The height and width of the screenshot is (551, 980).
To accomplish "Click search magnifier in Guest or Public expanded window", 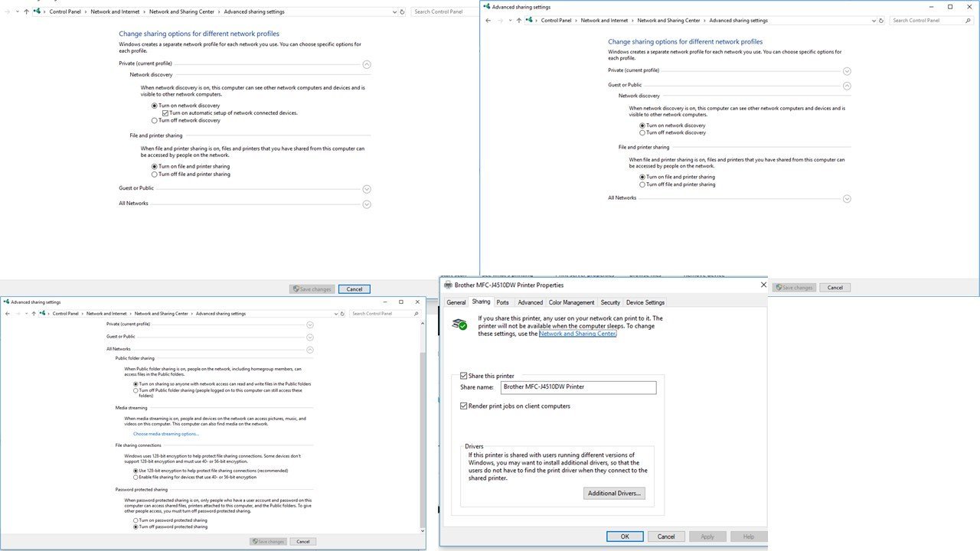I will point(969,21).
